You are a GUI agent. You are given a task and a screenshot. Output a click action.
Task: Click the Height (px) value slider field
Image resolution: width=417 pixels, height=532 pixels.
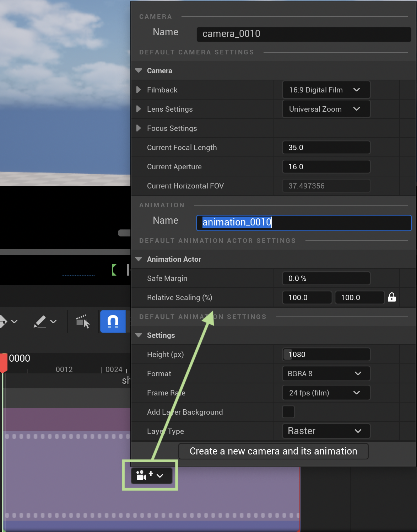click(x=326, y=355)
